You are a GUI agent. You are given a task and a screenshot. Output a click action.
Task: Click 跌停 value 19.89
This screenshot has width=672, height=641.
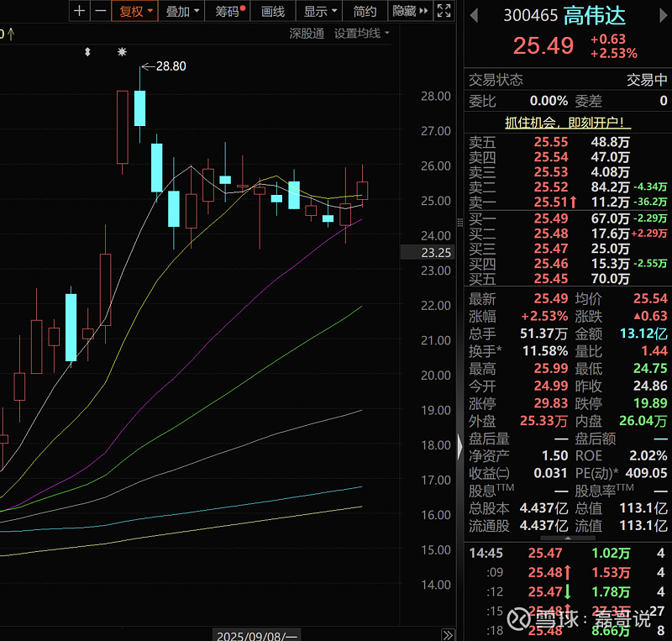point(650,403)
